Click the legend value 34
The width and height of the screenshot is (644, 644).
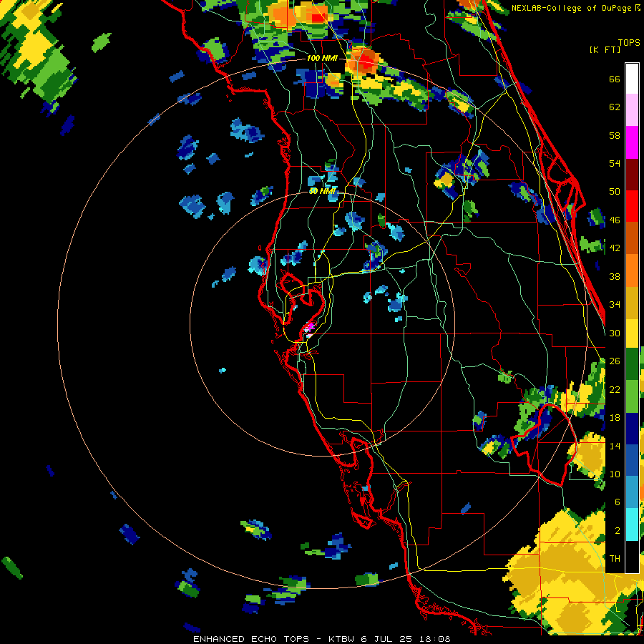615,304
